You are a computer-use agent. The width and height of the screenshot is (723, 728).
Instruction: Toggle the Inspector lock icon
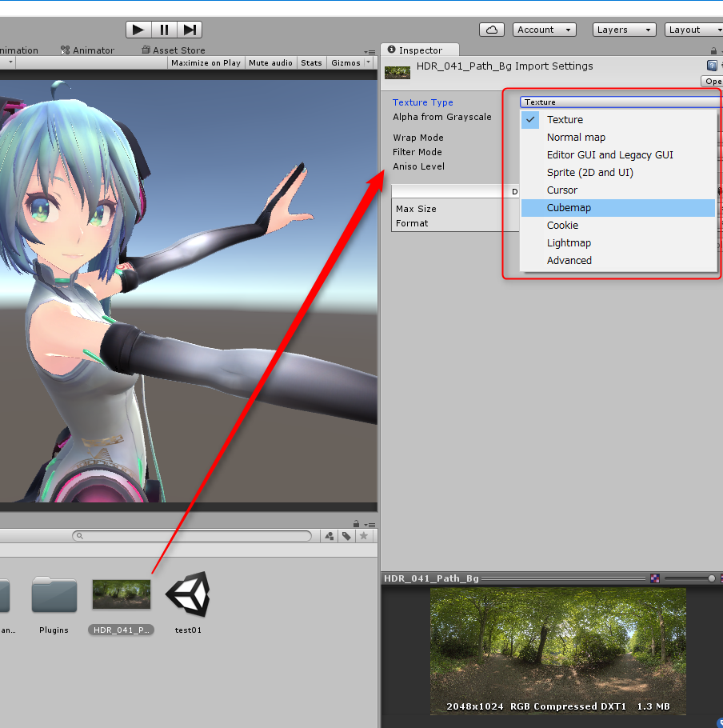[x=713, y=50]
